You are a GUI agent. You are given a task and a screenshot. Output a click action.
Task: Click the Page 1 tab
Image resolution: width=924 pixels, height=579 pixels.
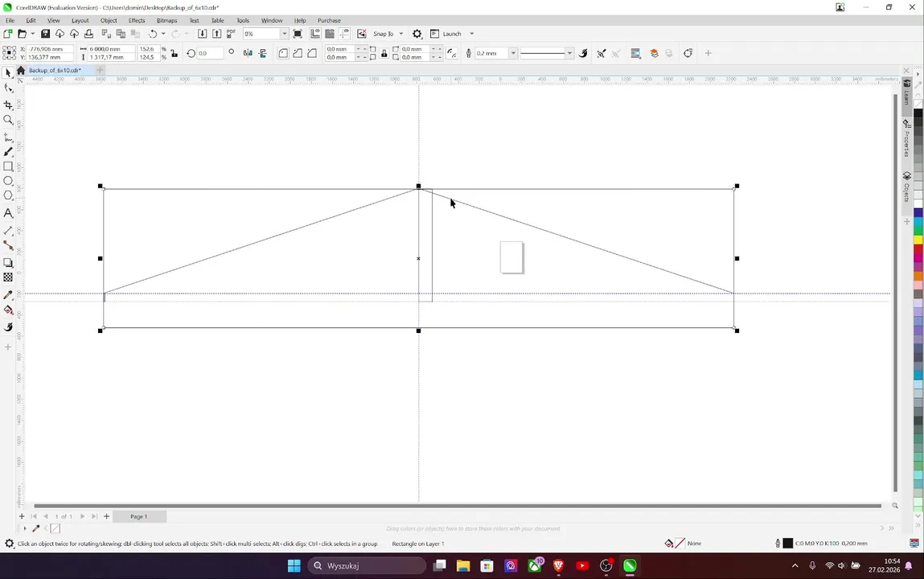click(x=139, y=516)
